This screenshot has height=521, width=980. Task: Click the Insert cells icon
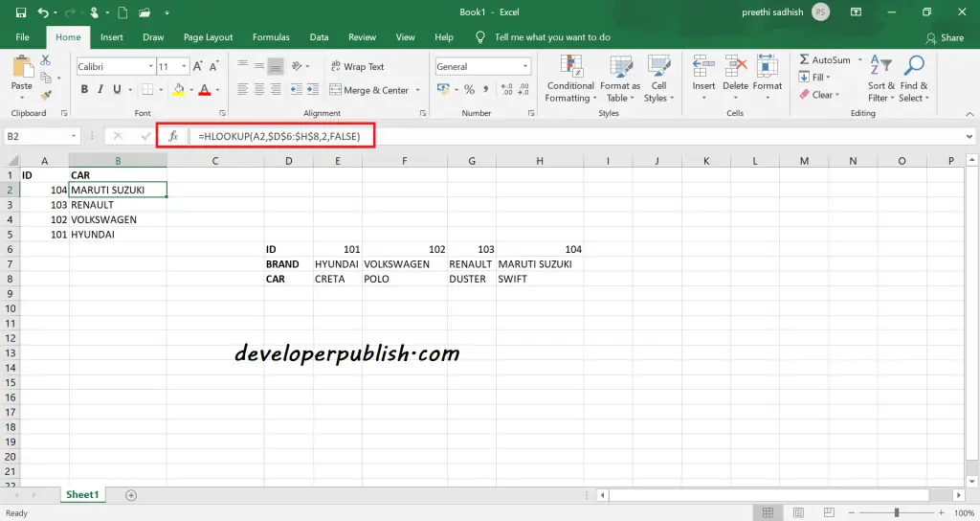pyautogui.click(x=703, y=66)
